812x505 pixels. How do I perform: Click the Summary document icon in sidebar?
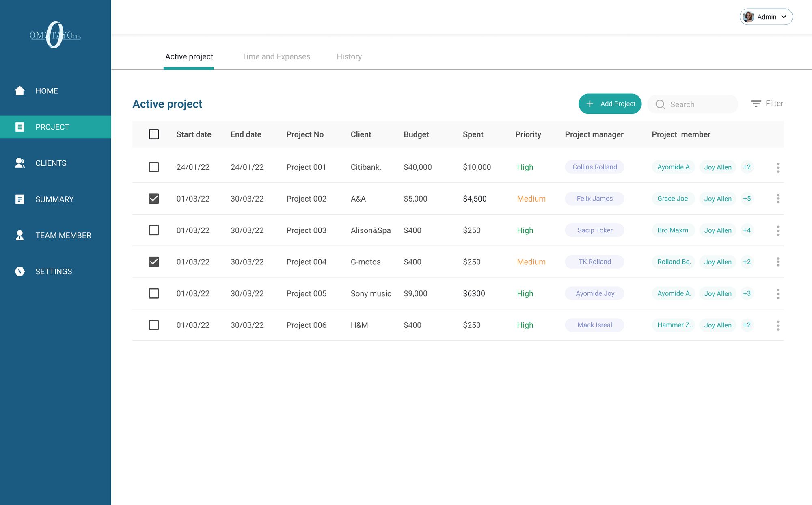coord(19,199)
